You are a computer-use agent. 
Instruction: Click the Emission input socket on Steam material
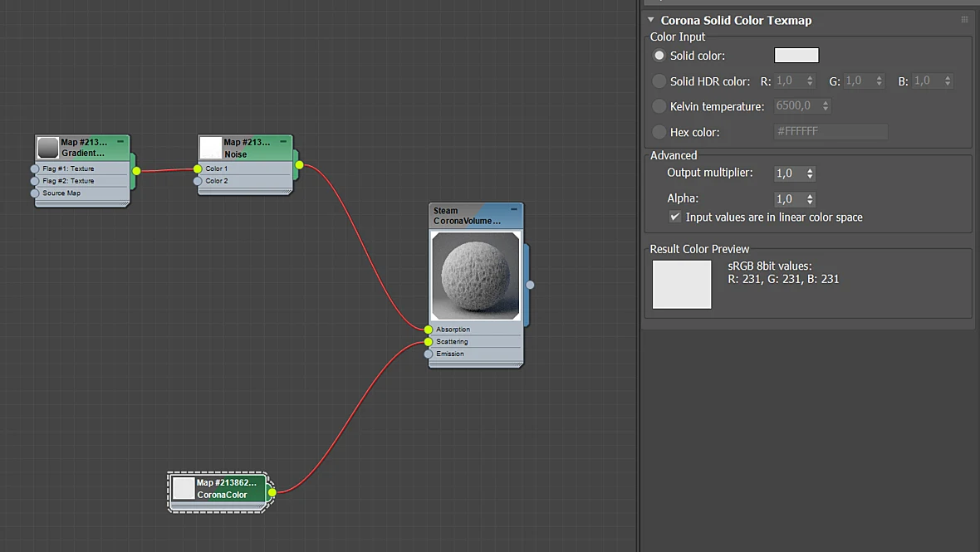point(428,354)
